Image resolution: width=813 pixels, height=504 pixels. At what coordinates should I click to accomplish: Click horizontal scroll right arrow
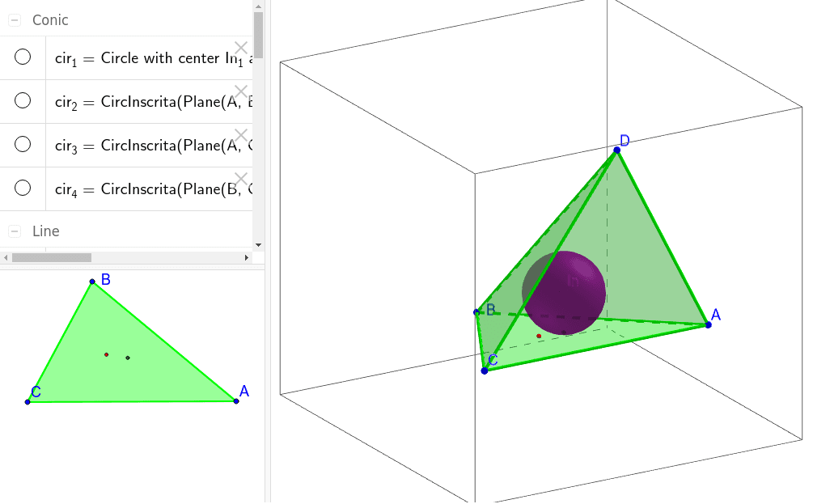[247, 258]
